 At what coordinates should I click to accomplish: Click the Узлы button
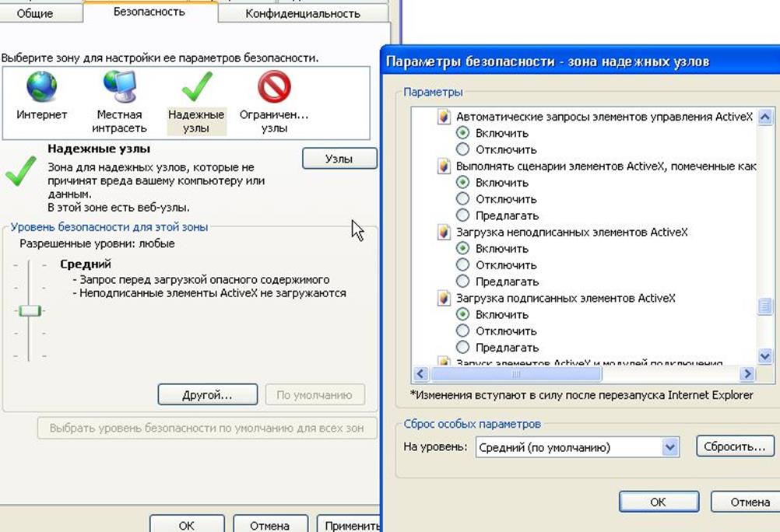pyautogui.click(x=339, y=159)
